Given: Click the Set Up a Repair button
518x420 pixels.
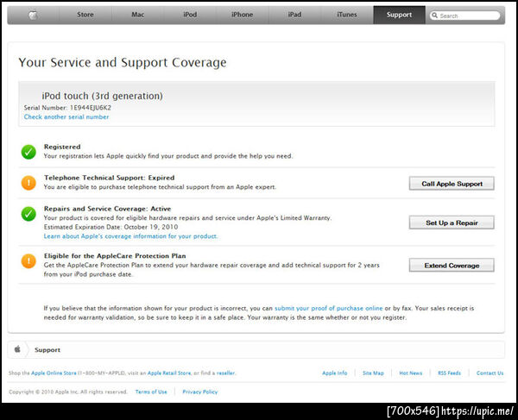Looking at the screenshot, I should tap(452, 223).
